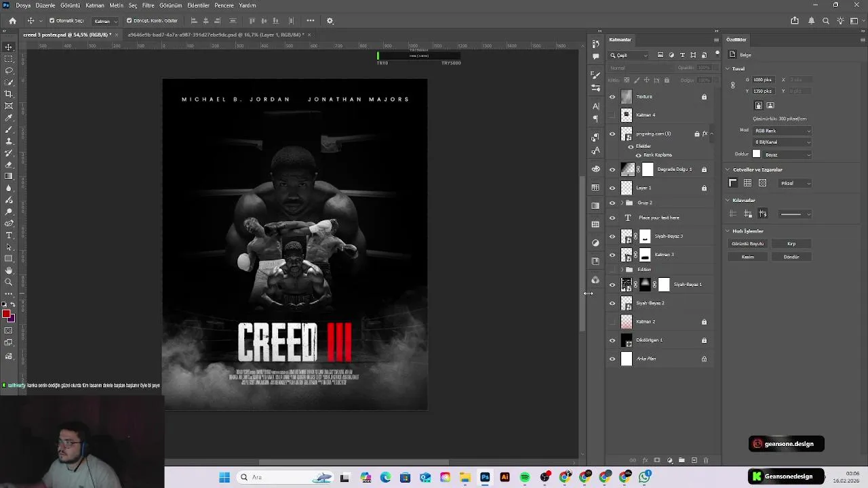Show the Katman 2 layer
The height and width of the screenshot is (488, 868).
(612, 322)
